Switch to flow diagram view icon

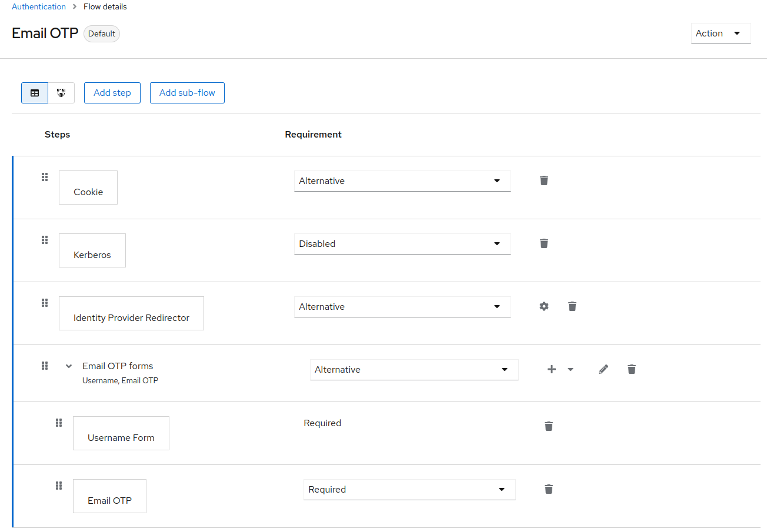click(61, 93)
